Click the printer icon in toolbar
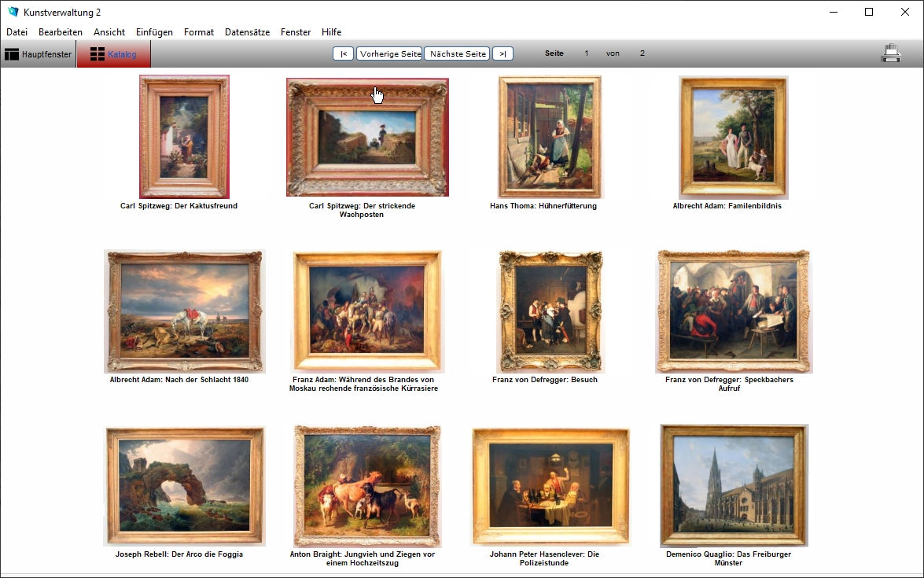The height and width of the screenshot is (578, 924). coord(891,53)
